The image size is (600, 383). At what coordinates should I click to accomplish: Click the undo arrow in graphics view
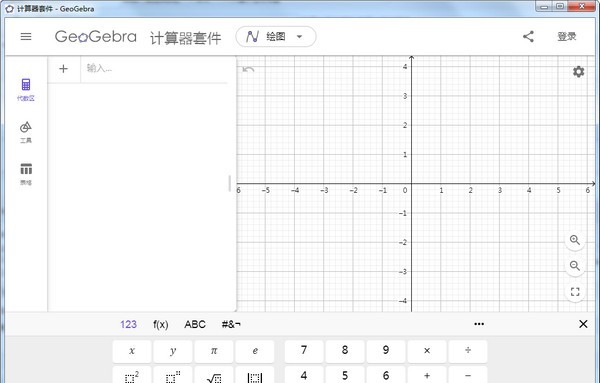click(248, 69)
